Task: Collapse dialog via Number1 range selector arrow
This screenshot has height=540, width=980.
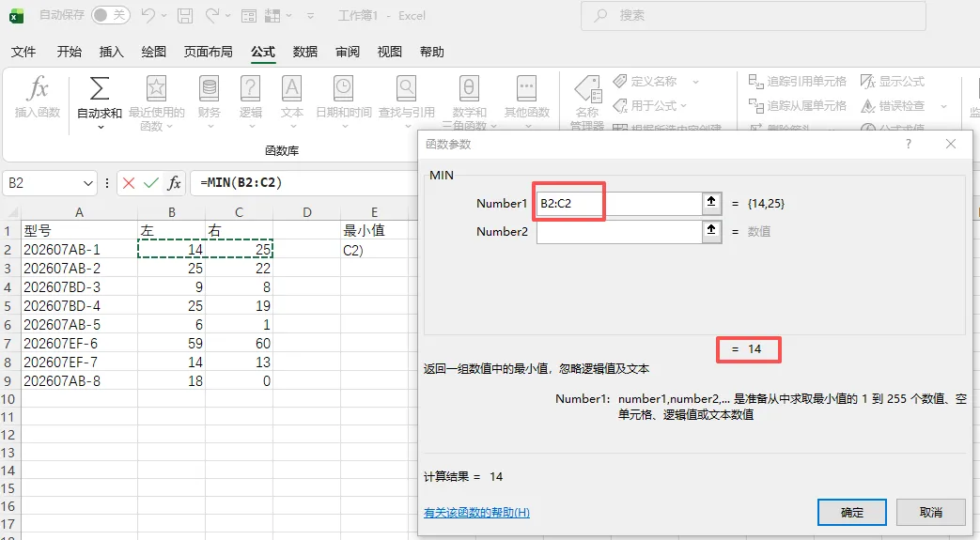Action: pyautogui.click(x=711, y=203)
